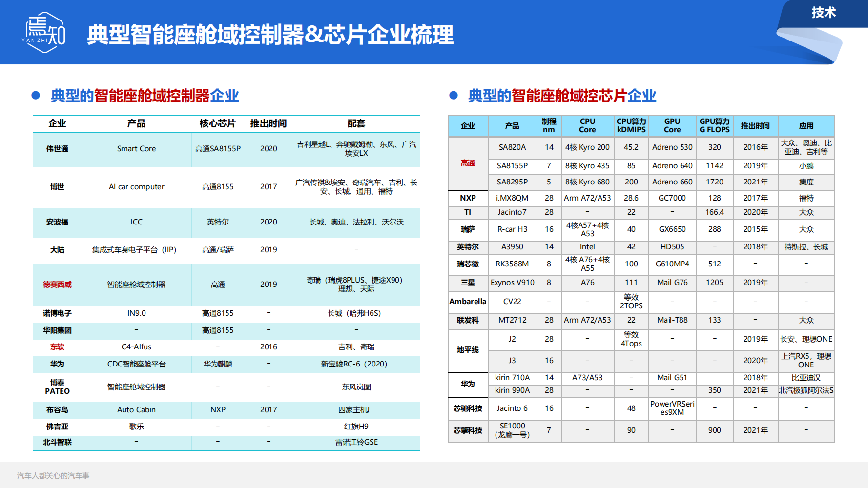Click the 特斯拉、长城 cell

pos(806,247)
